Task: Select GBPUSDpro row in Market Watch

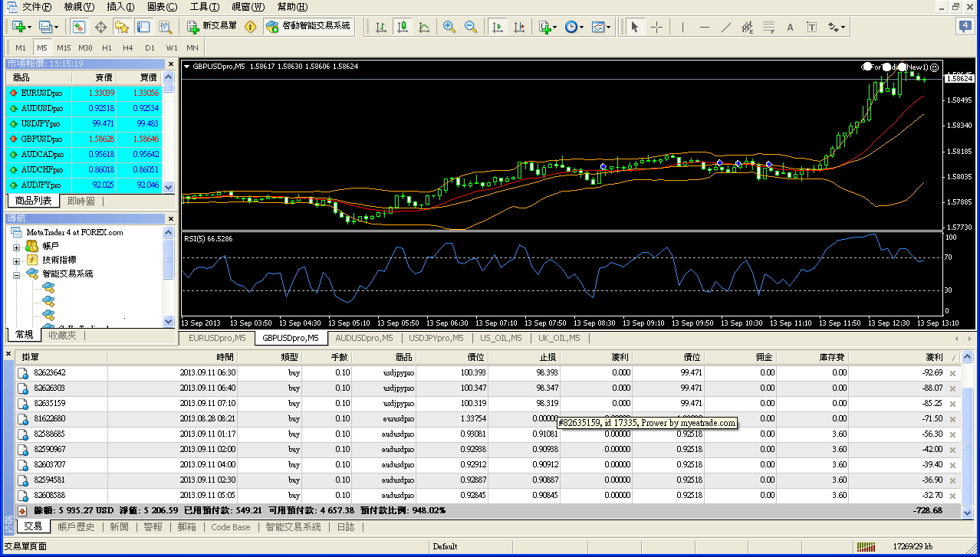Action: click(84, 139)
